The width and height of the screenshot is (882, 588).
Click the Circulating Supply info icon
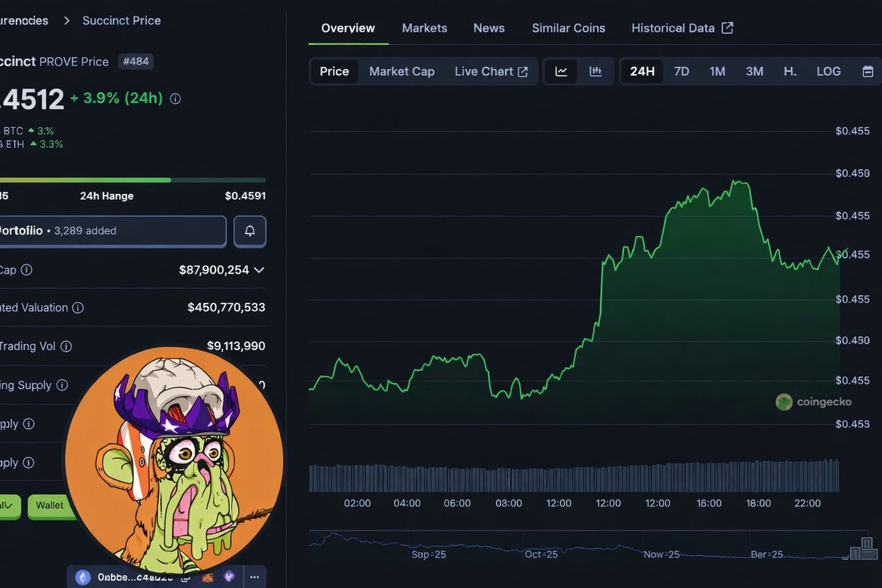62,385
